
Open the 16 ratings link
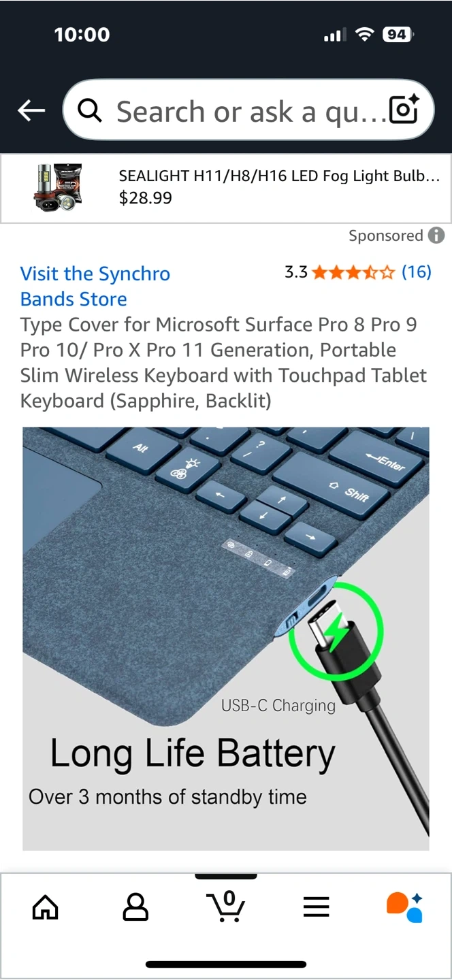417,272
